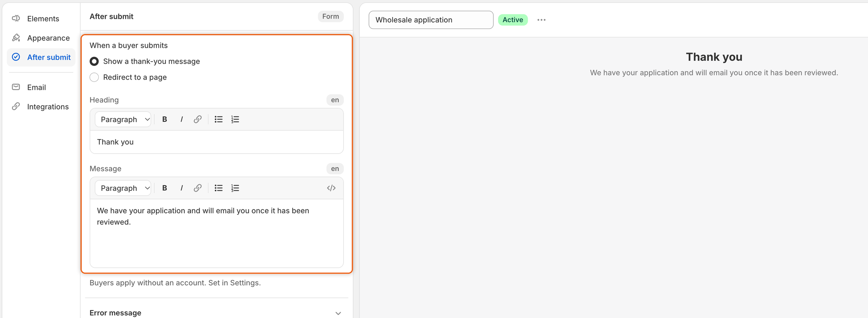This screenshot has width=868, height=318.
Task: Click the Active status badge
Action: [x=513, y=20]
